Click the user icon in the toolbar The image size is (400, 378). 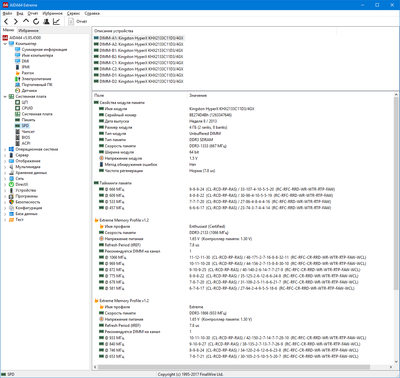click(x=46, y=21)
